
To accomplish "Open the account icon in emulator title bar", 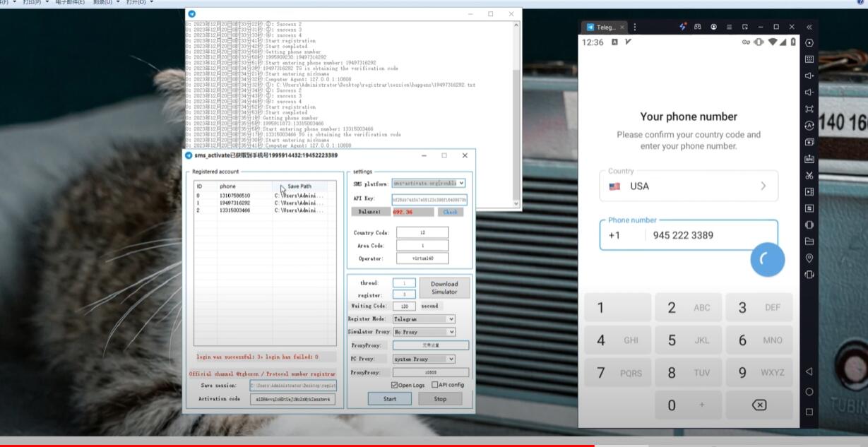I will (x=713, y=27).
